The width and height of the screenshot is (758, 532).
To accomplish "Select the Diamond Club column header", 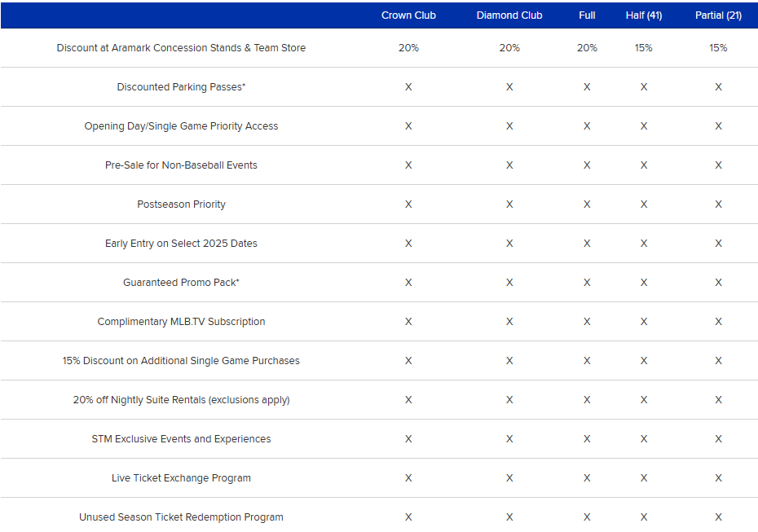I will point(509,15).
